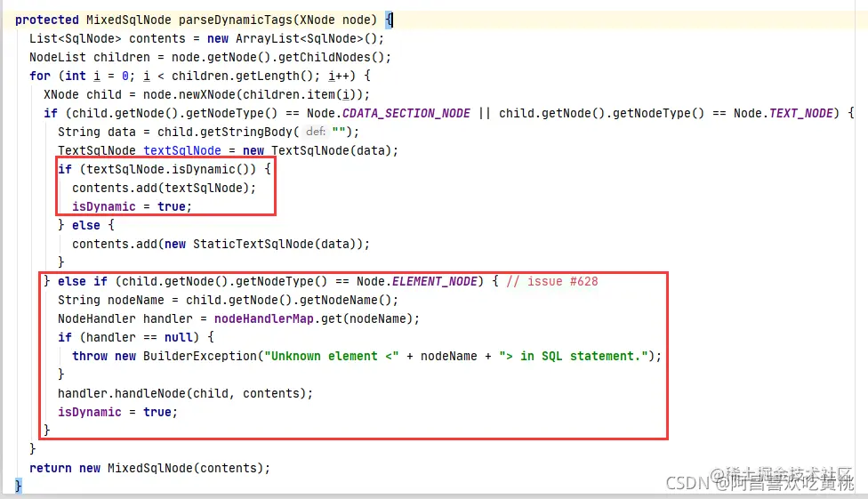Click the String nodeName variable declaration
Viewport: 868px width, 499px height.
[x=110, y=300]
